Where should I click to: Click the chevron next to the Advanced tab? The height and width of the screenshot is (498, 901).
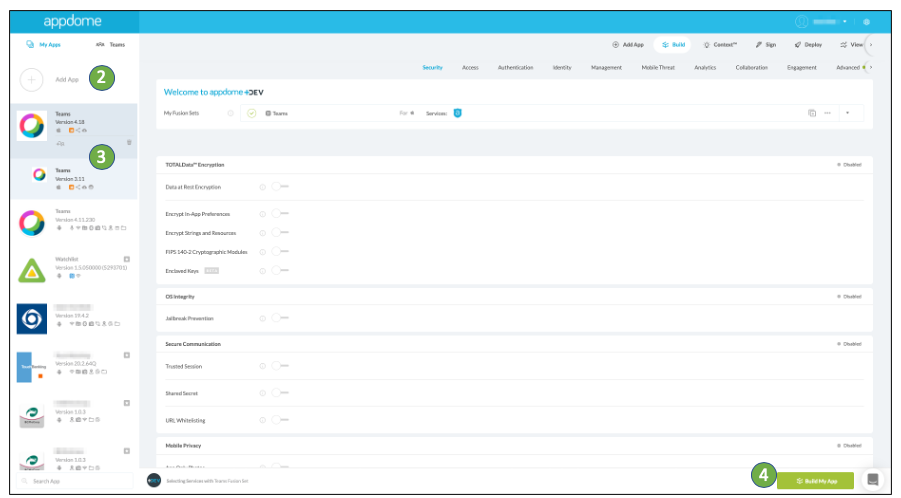[x=871, y=68]
